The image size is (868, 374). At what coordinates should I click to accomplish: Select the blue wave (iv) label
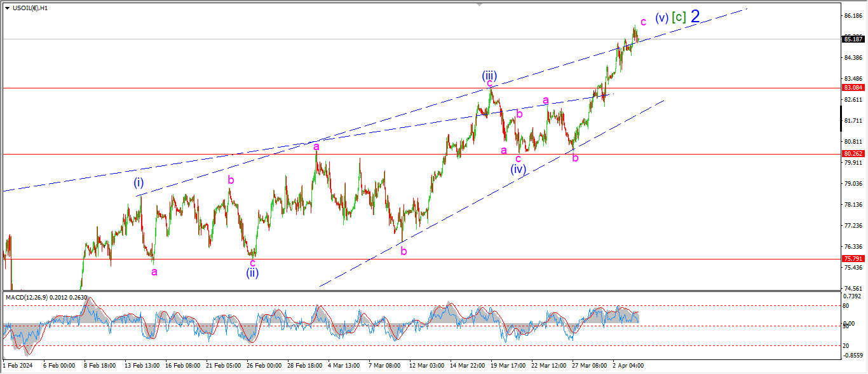pos(519,169)
